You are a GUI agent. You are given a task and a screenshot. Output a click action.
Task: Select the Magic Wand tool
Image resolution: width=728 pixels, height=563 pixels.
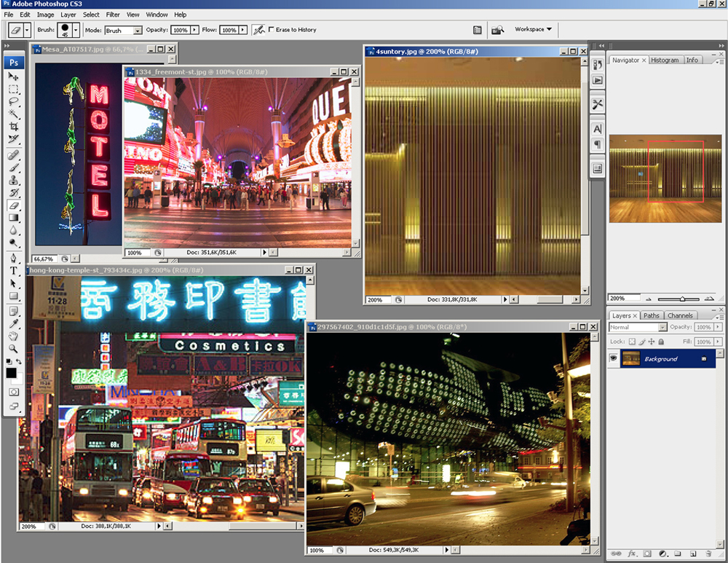(13, 114)
